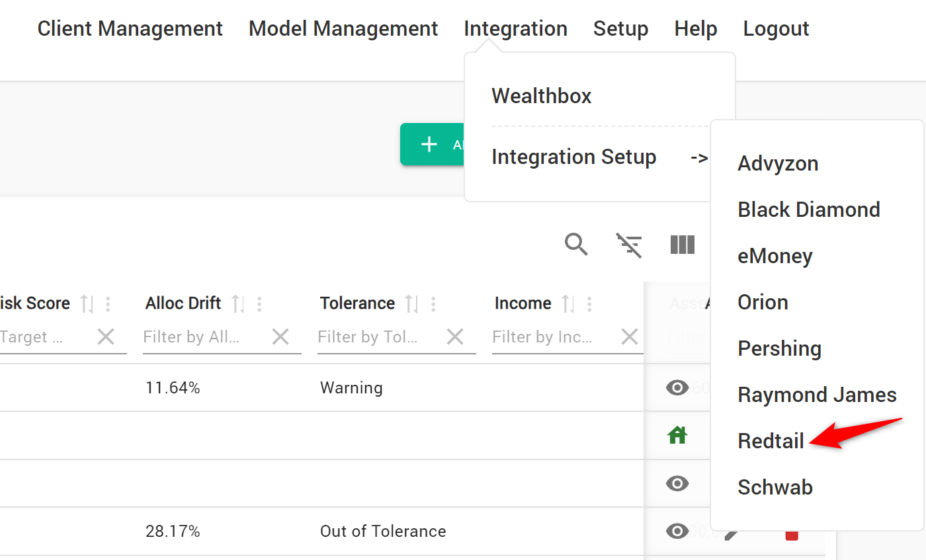926x560 pixels.
Task: Select Wealthbox from the Integration dropdown
Action: (542, 96)
